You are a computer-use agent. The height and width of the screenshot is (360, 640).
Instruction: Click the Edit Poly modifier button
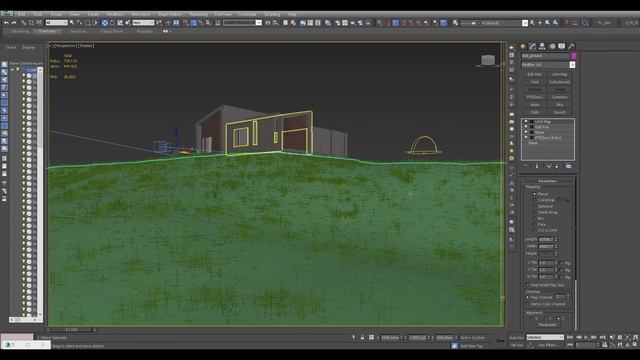pos(534,75)
